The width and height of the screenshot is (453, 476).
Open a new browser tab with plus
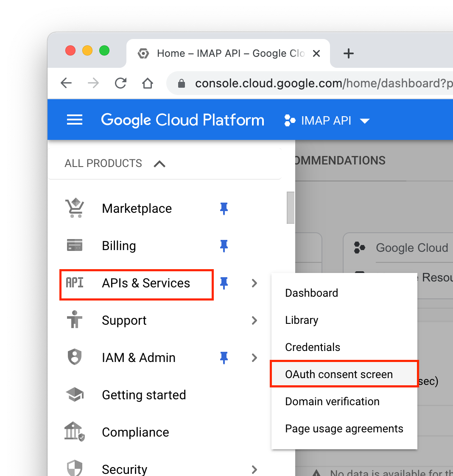click(349, 53)
